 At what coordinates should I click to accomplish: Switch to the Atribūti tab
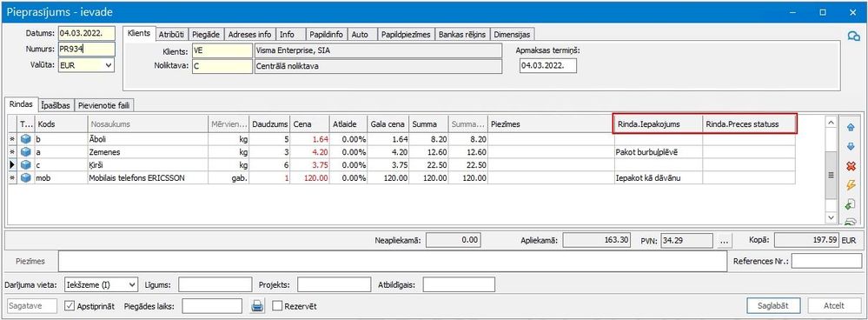(x=173, y=34)
